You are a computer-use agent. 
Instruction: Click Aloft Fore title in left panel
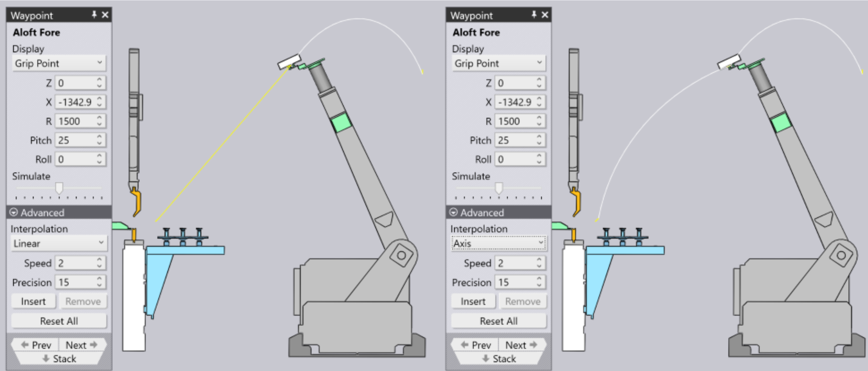click(x=37, y=32)
